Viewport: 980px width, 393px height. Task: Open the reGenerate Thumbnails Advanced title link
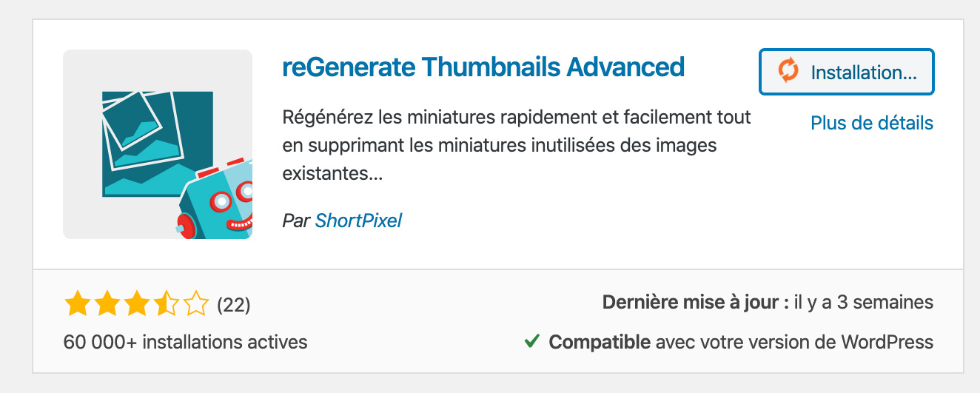tap(483, 67)
